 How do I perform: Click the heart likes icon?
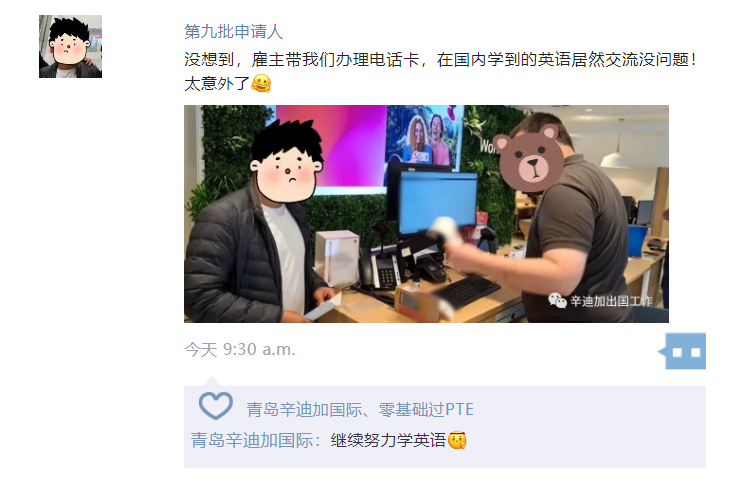click(215, 405)
